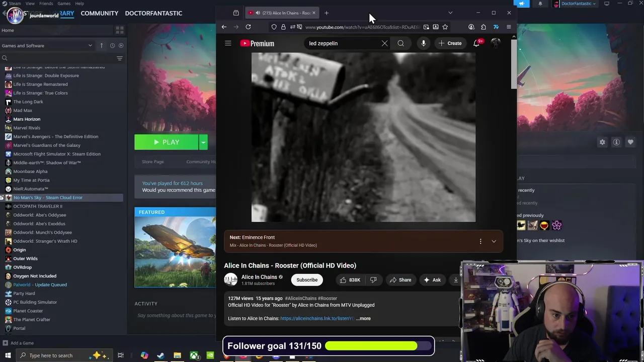Mute the Alice In Chains tab audio
This screenshot has height=362, width=644.
coord(257,13)
